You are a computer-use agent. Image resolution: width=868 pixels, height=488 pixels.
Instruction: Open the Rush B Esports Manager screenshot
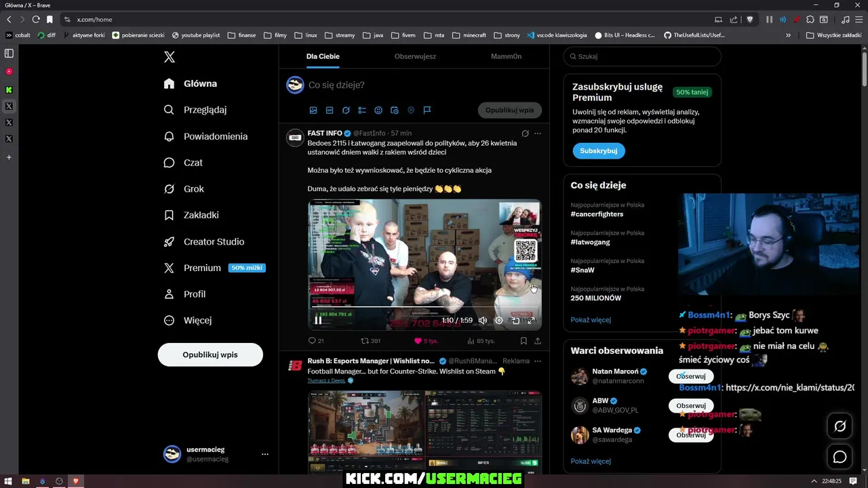[425, 432]
